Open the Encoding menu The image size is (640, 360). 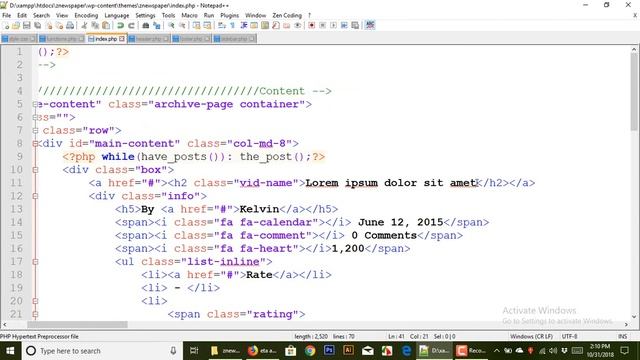point(86,15)
